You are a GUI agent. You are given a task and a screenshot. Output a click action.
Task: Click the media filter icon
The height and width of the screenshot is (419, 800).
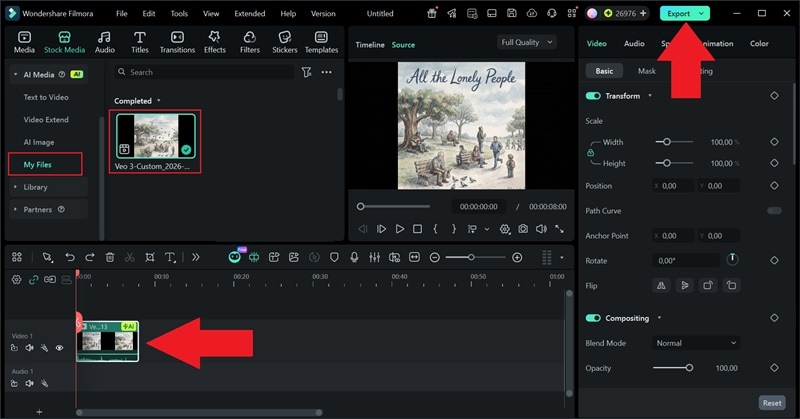point(306,72)
